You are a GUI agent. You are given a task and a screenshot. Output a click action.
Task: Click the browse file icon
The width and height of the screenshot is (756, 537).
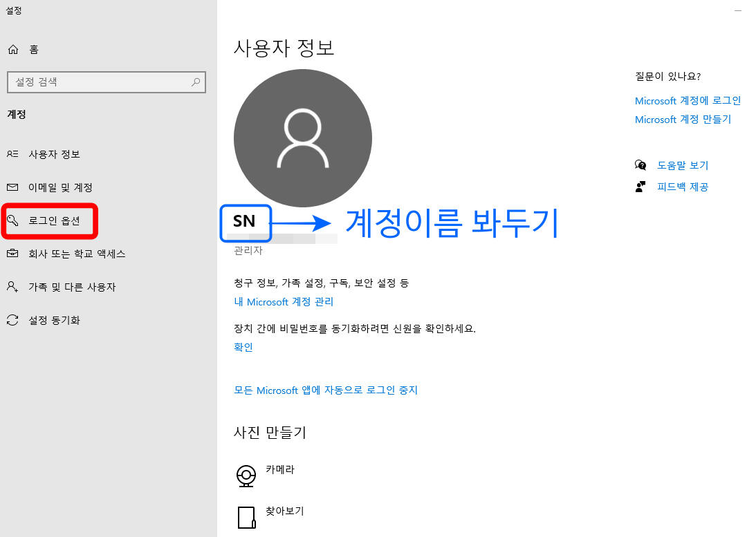pyautogui.click(x=246, y=517)
